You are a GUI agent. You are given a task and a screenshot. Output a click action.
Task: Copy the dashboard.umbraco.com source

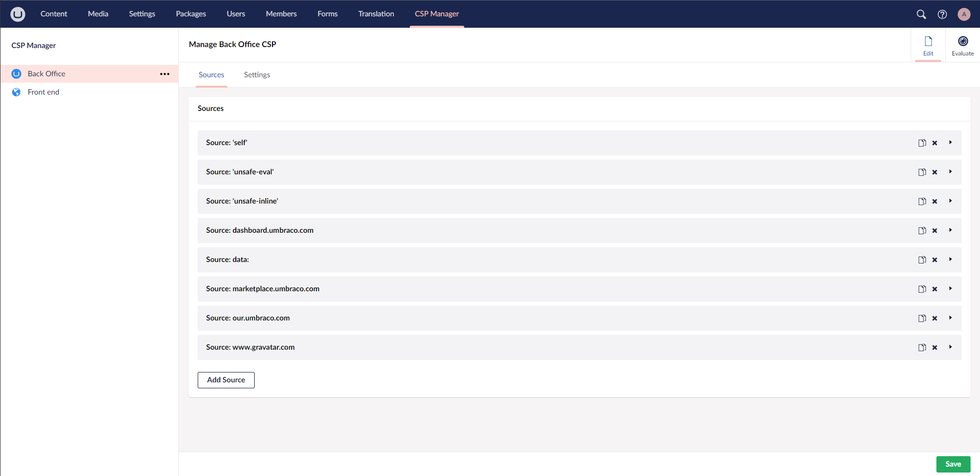[922, 231]
